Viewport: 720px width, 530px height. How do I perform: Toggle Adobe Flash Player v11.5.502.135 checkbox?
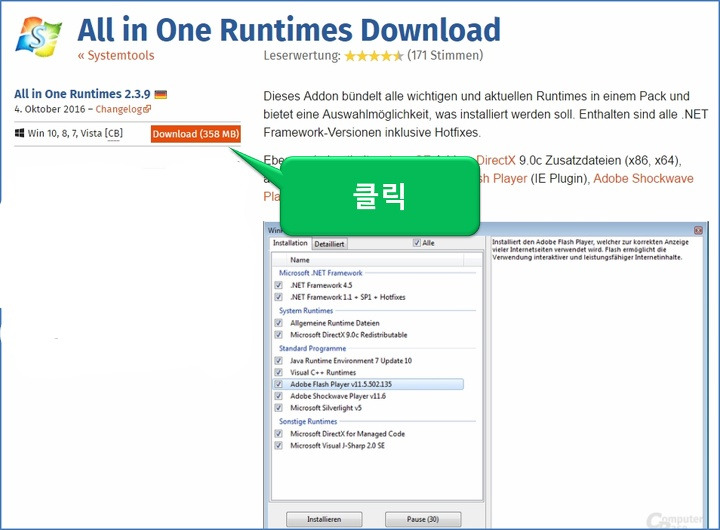(278, 384)
